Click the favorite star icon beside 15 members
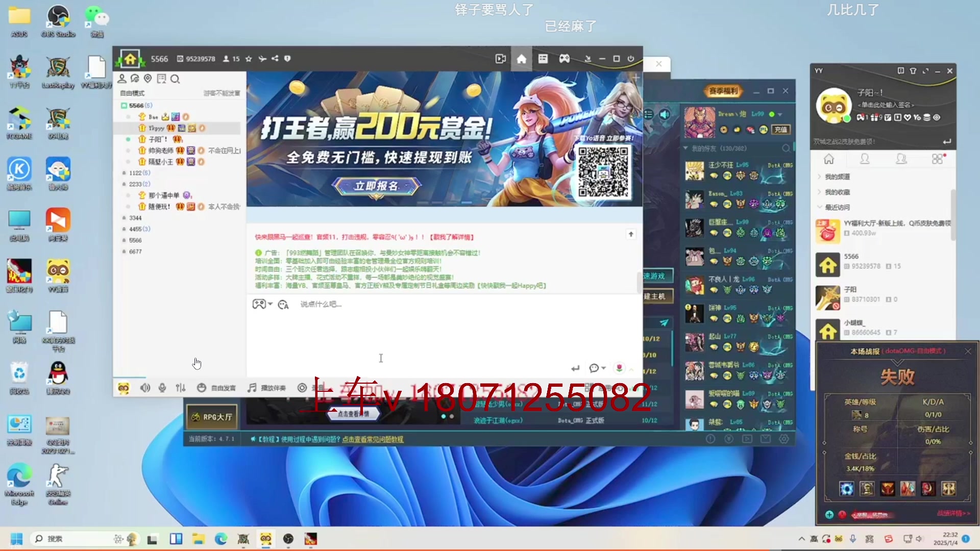The height and width of the screenshot is (551, 980). [x=249, y=59]
